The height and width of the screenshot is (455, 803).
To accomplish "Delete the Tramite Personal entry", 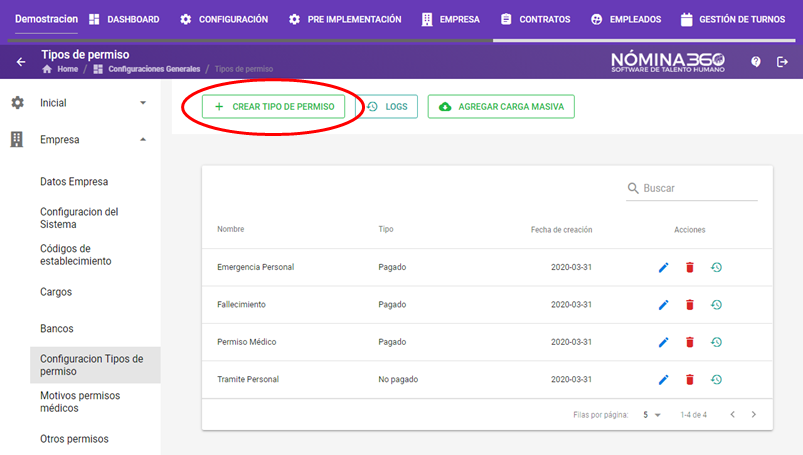I will pos(690,380).
